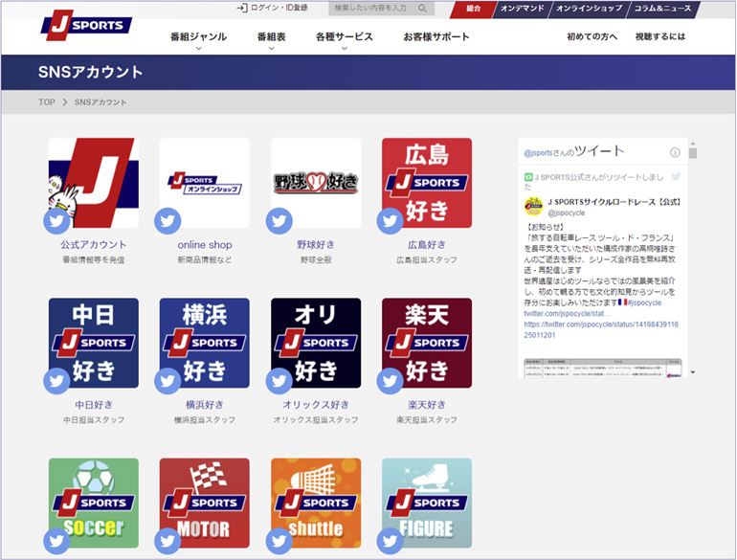Viewport: 737px width, 560px height.
Task: Expand the 各種サービス menu
Action: 345,39
